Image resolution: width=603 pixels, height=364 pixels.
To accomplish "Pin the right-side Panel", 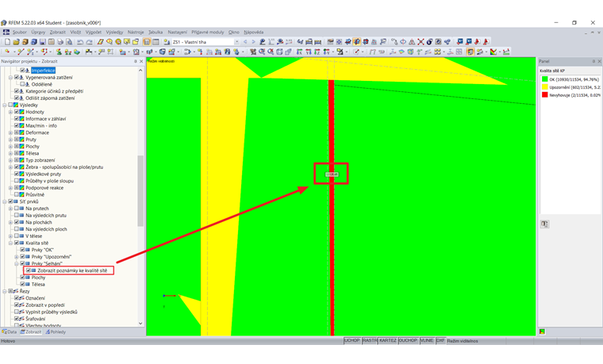I will (x=593, y=61).
